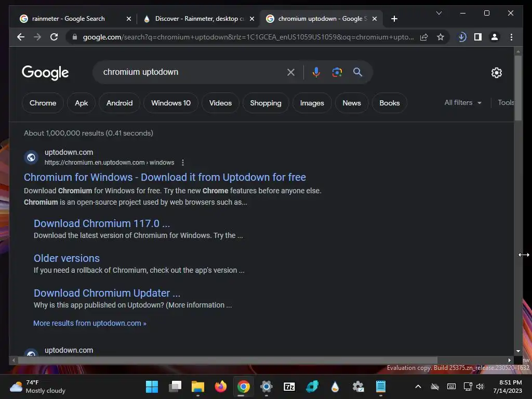The height and width of the screenshot is (399, 532).
Task: Open Chromium for Windows Uptodown result
Action: tap(165, 177)
